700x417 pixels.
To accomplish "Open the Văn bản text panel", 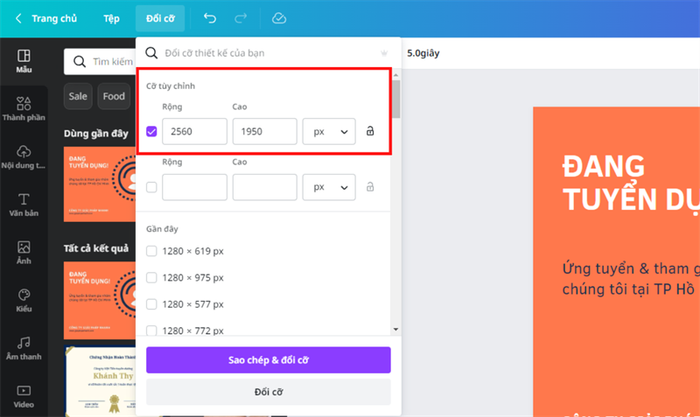I will (x=24, y=205).
